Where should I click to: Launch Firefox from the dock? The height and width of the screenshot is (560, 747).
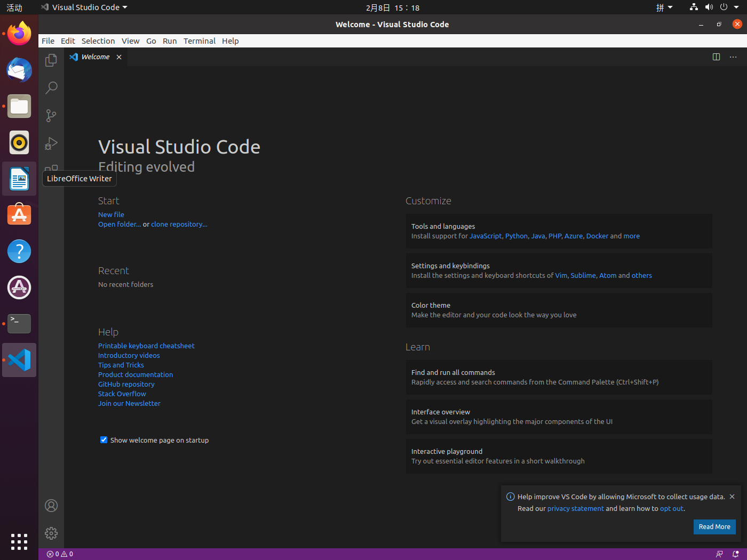(19, 34)
